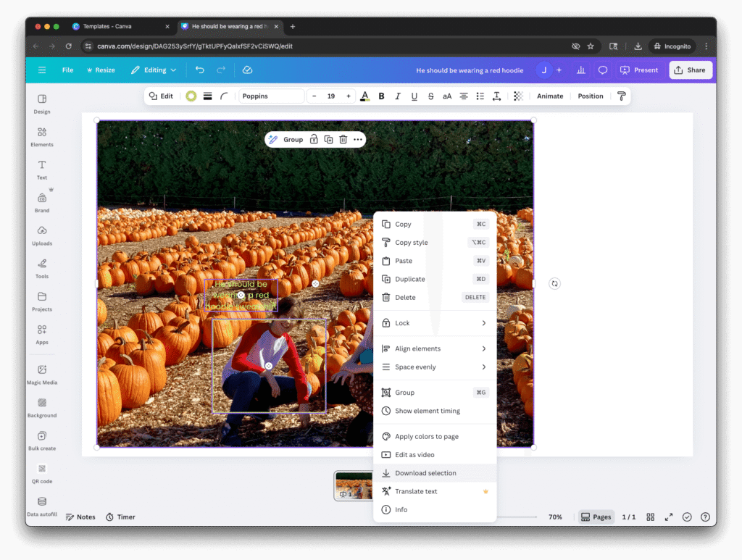Expand the Align elements submenu
Screen dimensions: 742x560
(435, 348)
